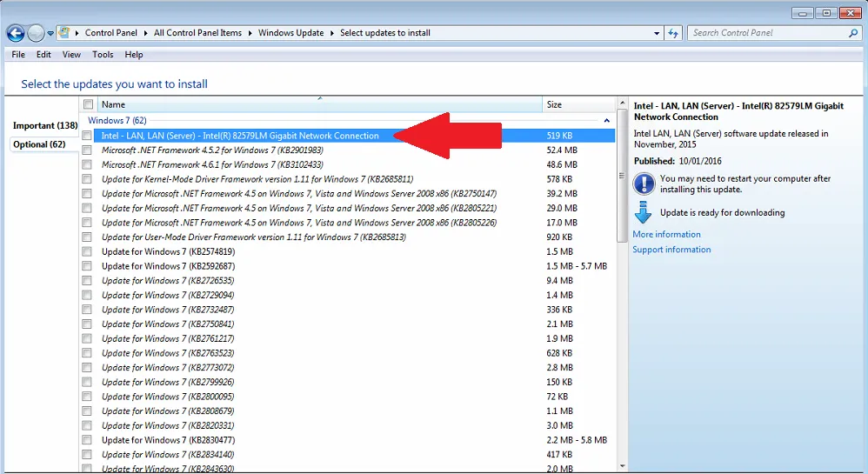Screen dimensions: 868x474
Task: Go to Windows Update breadcrumb
Action: coord(290,33)
